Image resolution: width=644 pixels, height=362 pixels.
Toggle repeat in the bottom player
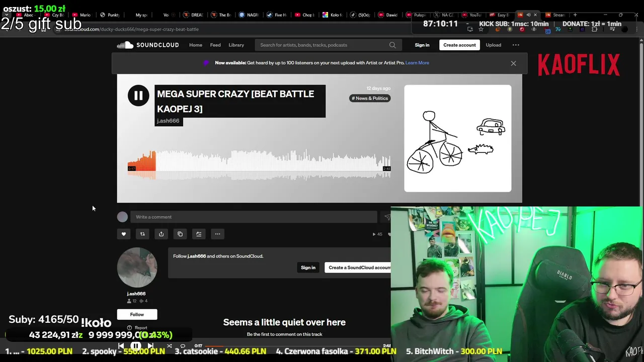coord(183,346)
